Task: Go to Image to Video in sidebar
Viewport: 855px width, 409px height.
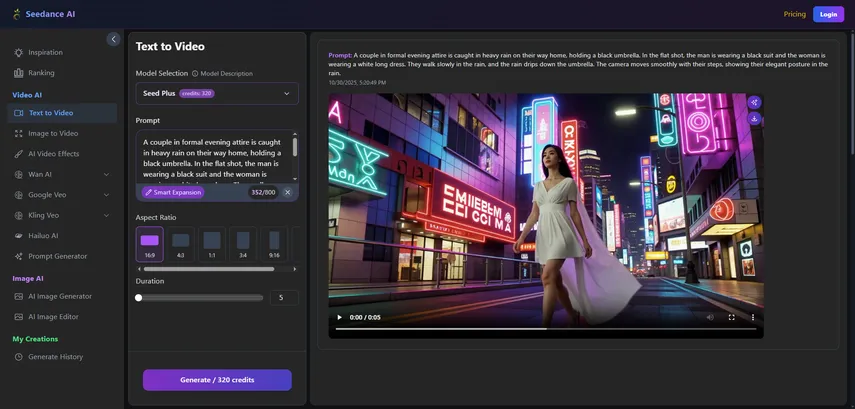Action: [x=53, y=133]
